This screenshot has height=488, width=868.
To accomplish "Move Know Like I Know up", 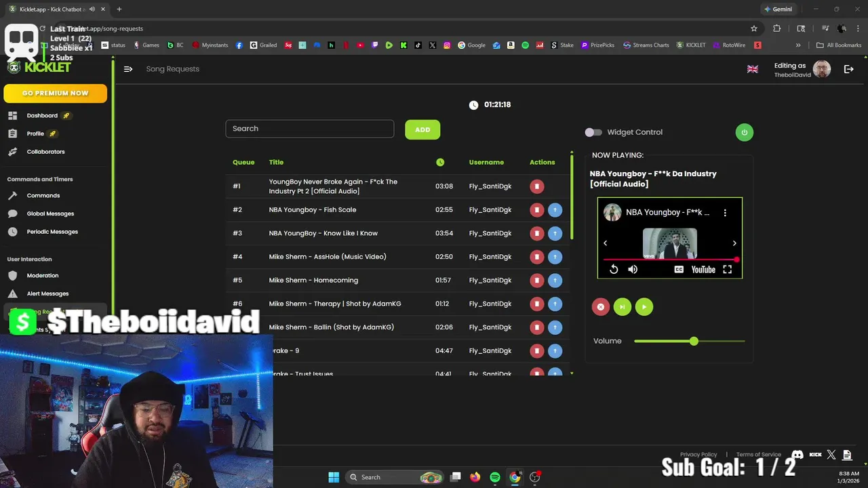I will (x=555, y=233).
